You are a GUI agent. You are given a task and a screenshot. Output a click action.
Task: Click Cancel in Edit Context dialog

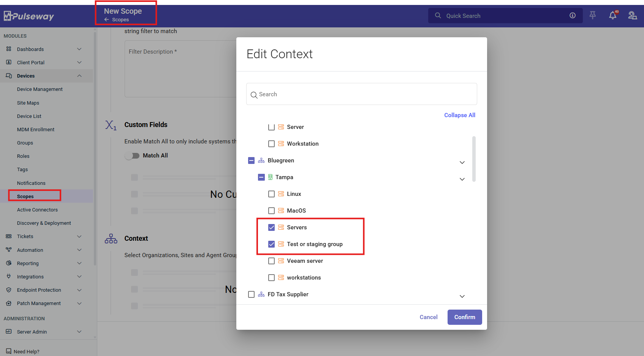pyautogui.click(x=429, y=317)
